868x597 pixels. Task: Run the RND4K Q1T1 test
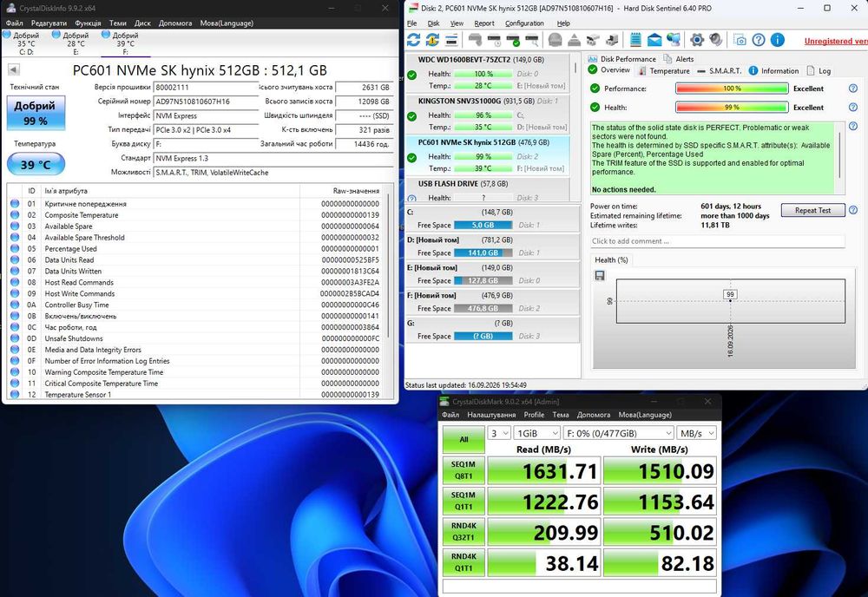pyautogui.click(x=464, y=562)
